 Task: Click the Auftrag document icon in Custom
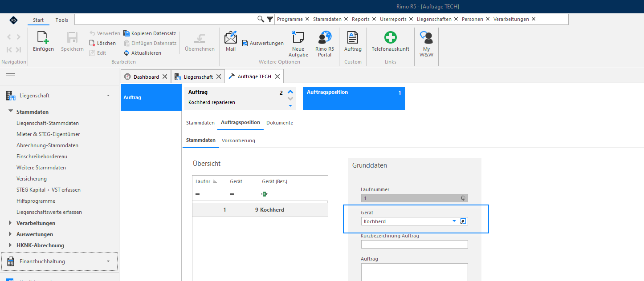coord(353,37)
